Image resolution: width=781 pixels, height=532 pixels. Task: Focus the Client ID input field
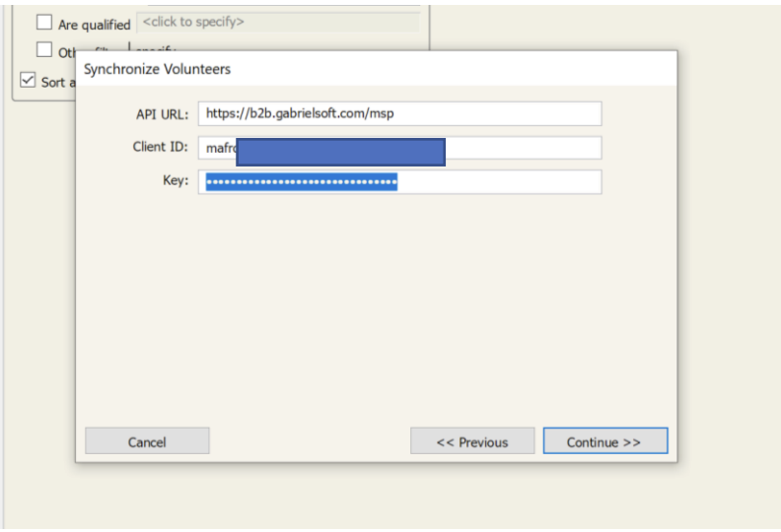coord(400,148)
